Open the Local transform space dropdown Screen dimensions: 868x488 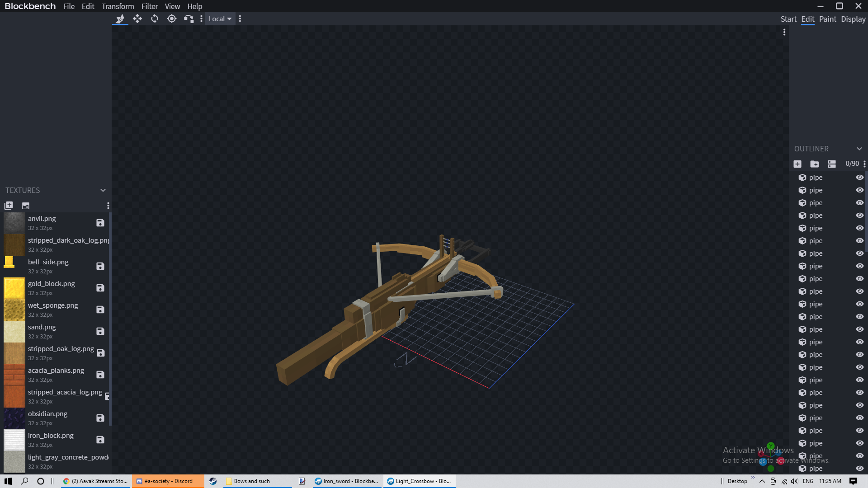coord(220,19)
